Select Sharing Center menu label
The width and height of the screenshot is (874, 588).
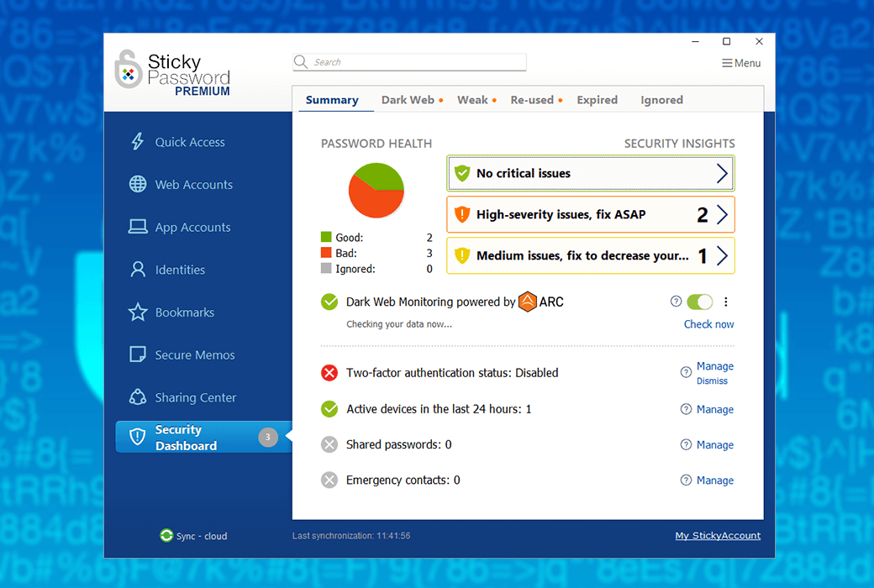click(196, 397)
